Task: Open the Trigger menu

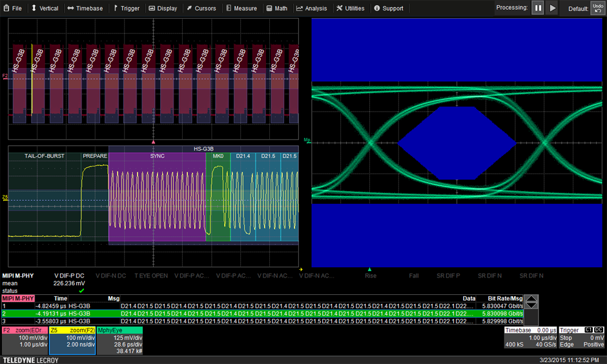Action: coord(126,8)
